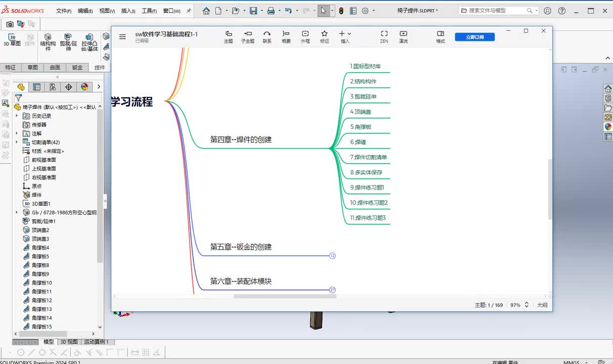The width and height of the screenshot is (613, 364).
Task: Enter ZEN mode in mind map
Action: point(384,37)
